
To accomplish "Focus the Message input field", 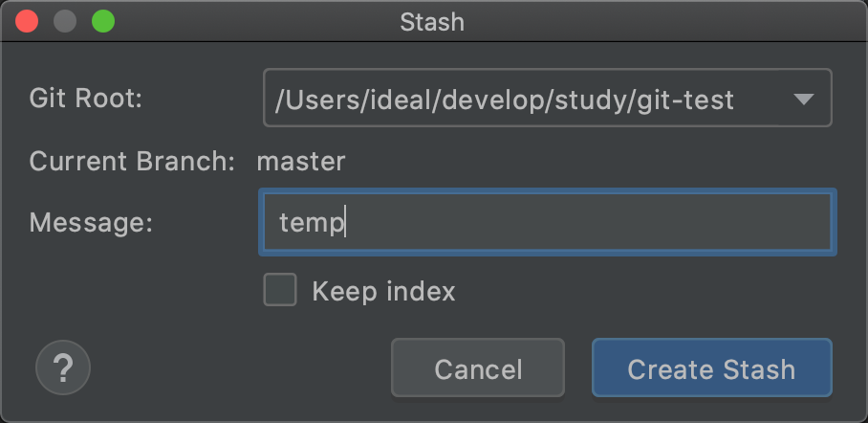I will click(574, 223).
